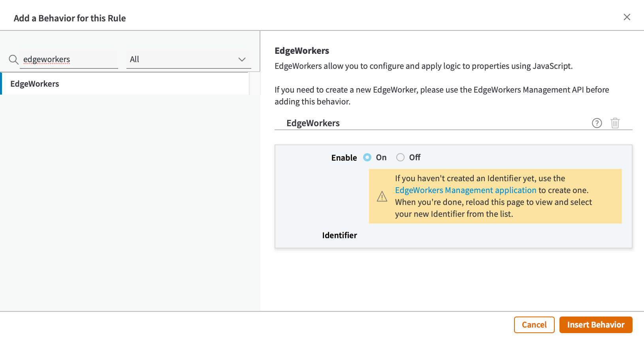Click the Enable option label
Viewport: 644px width, 345px height.
tap(344, 158)
